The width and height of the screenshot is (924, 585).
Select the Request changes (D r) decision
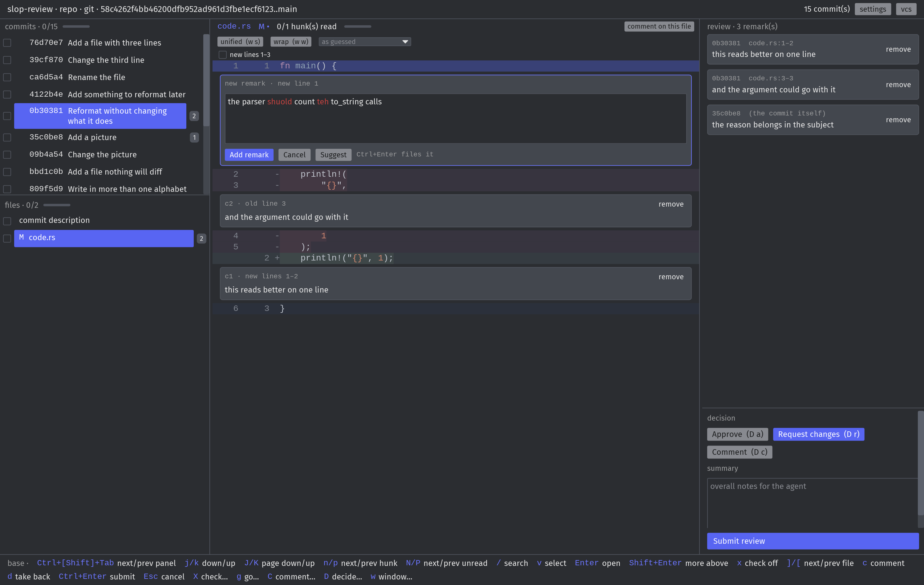[x=818, y=434]
